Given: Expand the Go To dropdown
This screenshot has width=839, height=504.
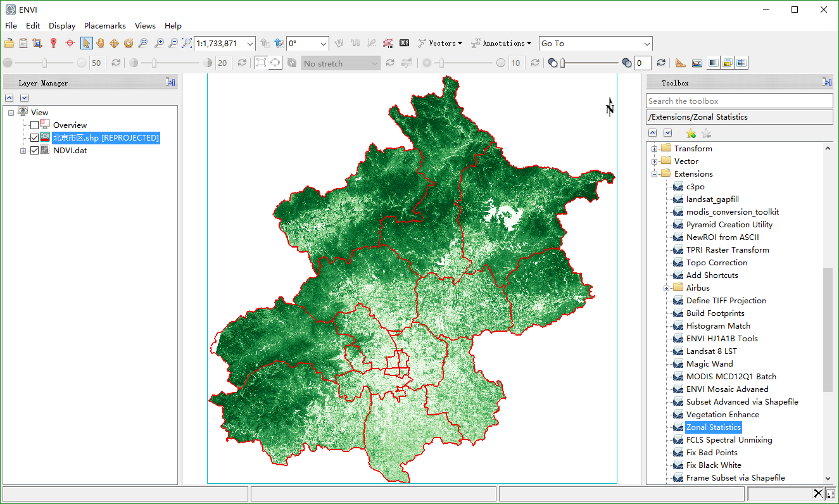Looking at the screenshot, I should tap(647, 44).
